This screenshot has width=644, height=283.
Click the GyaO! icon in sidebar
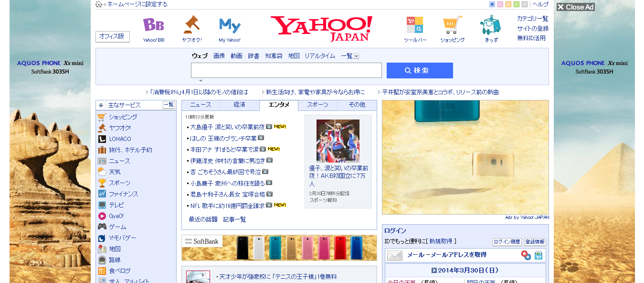(x=102, y=216)
